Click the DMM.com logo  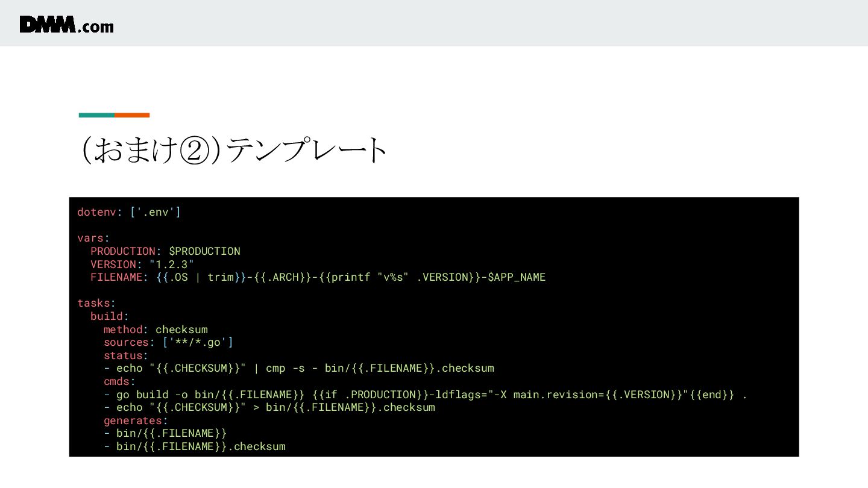tap(66, 25)
